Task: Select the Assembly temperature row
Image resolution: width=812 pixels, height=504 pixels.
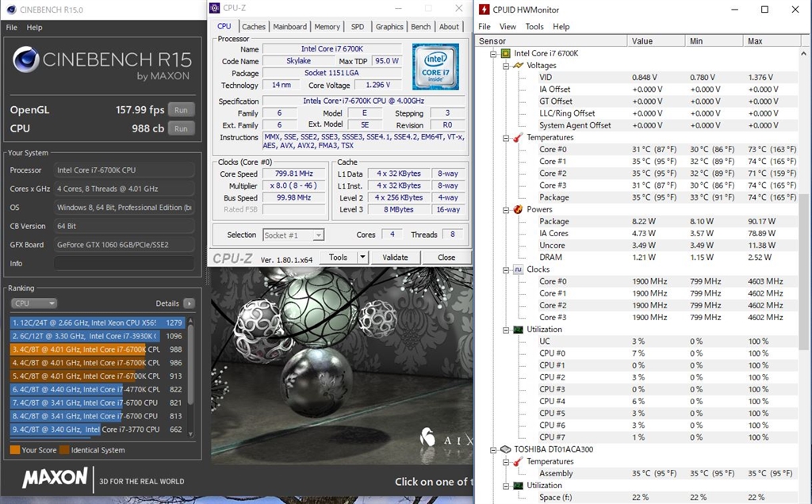Action: [668, 473]
